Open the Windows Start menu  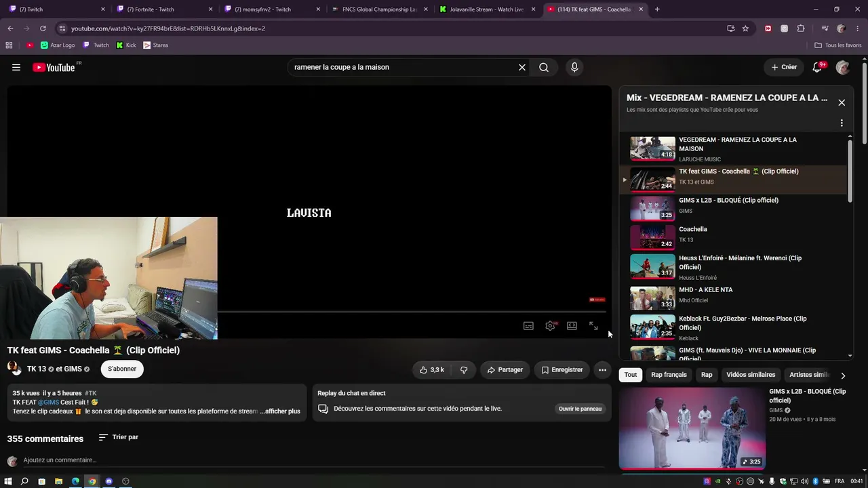(x=8, y=481)
